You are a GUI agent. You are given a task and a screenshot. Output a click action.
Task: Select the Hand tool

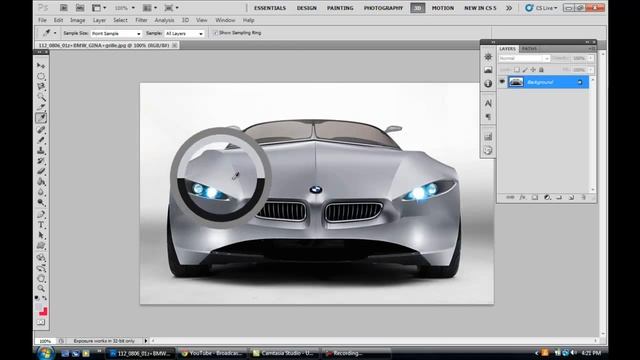coord(41,279)
